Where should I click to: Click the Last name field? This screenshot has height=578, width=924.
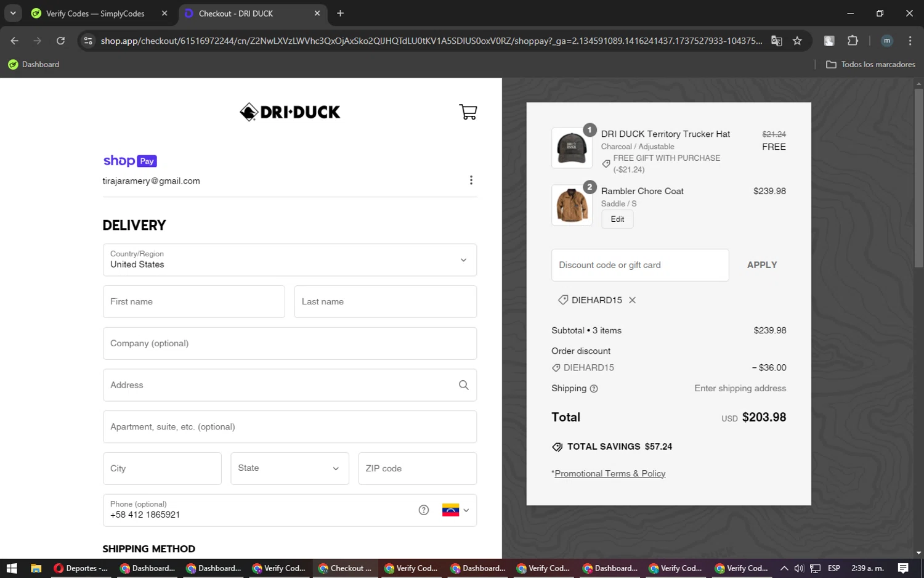click(386, 302)
